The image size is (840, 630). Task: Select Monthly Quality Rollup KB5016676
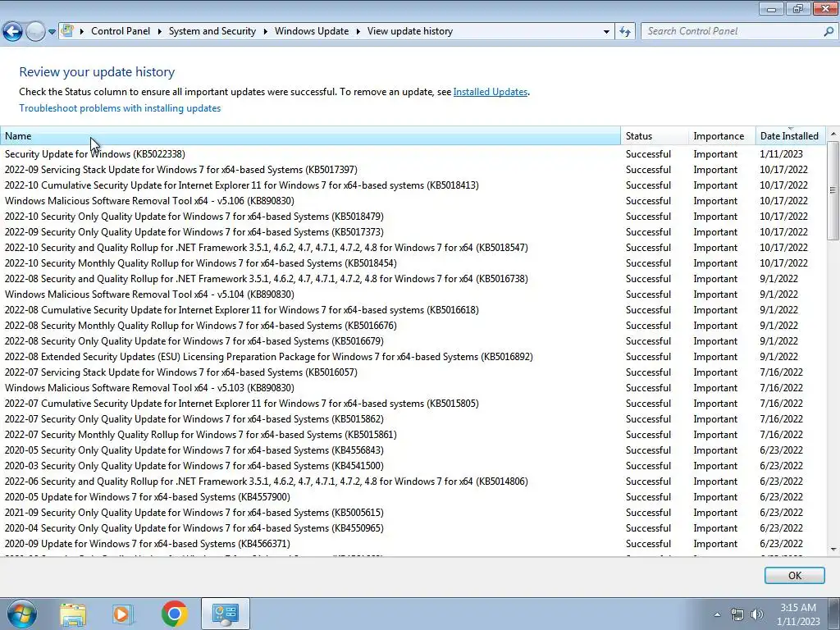(413, 325)
